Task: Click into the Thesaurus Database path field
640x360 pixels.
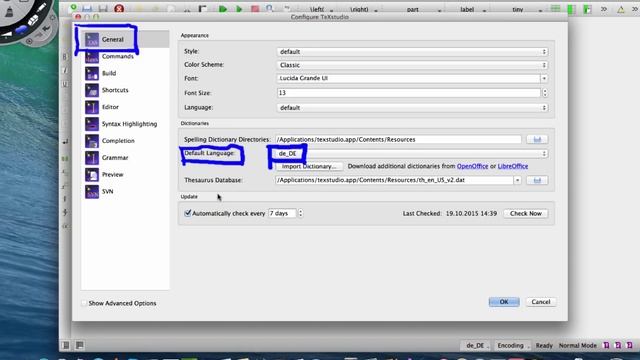Action: 394,180
